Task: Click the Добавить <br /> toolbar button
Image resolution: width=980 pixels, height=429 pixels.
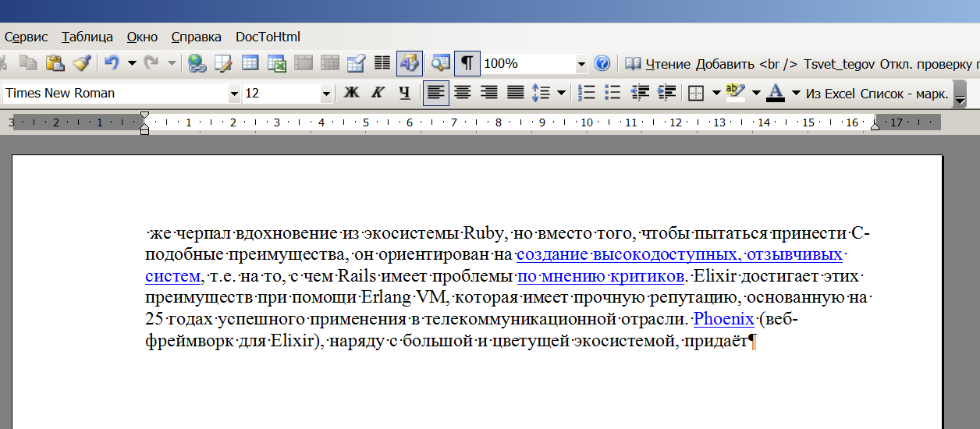Action: coord(747,64)
